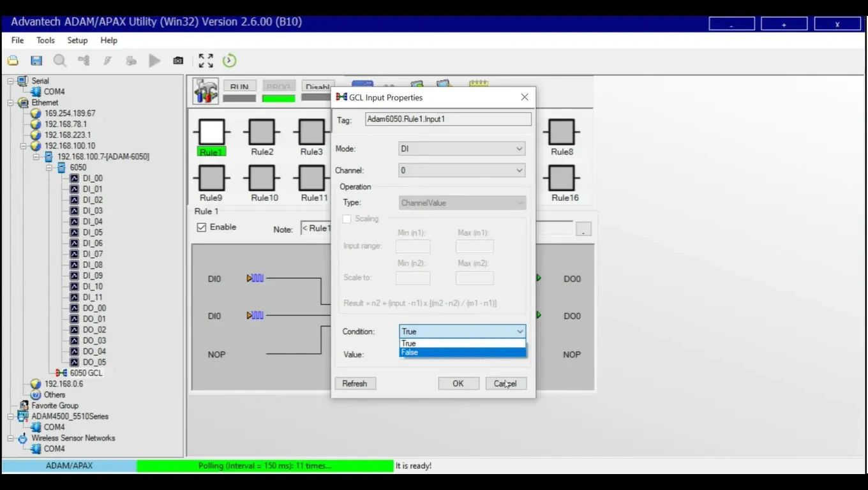Select the 192.168.0.6 network node
The width and height of the screenshot is (868, 490).
tap(63, 383)
